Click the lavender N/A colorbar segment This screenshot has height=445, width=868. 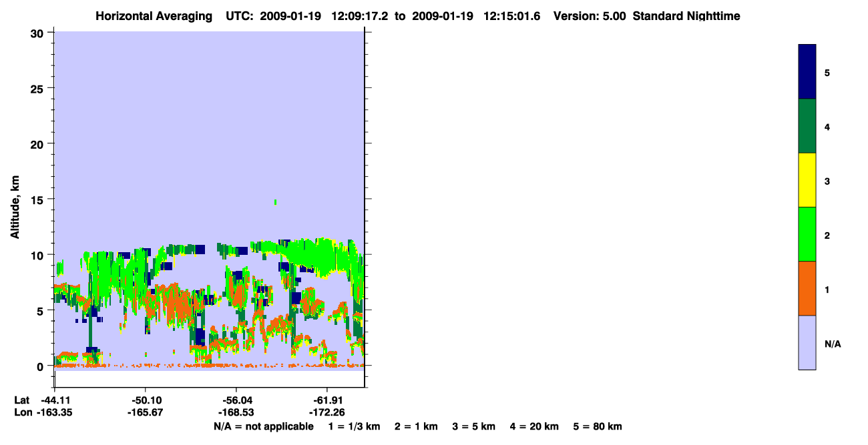click(807, 342)
